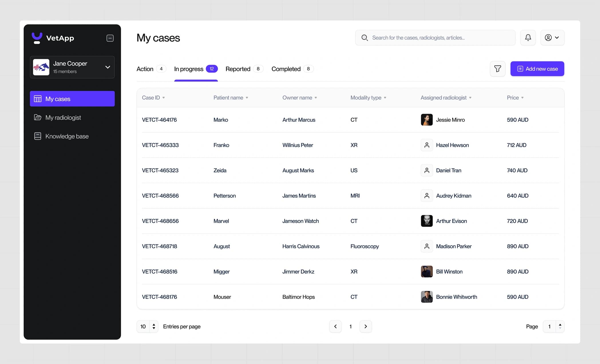Open case VETCT-468176
Viewport: 600px width, 364px height.
pyautogui.click(x=159, y=297)
